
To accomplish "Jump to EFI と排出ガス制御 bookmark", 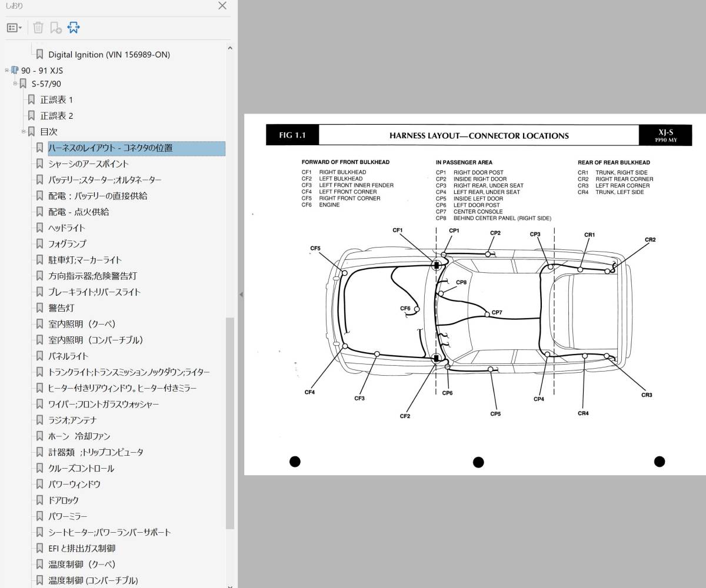I will (82, 549).
